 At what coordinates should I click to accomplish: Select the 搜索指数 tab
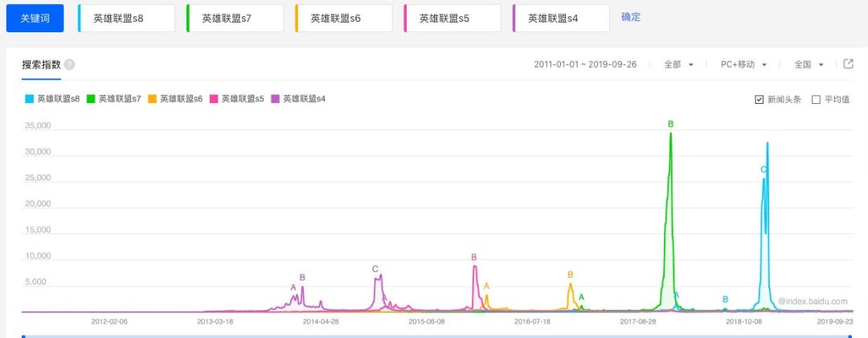(41, 65)
